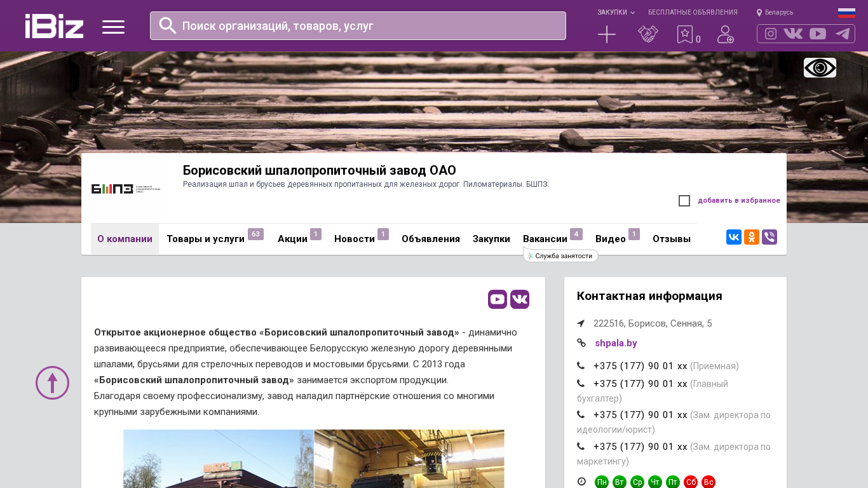The image size is (868, 488).
Task: Click the address '222516, Борисов, Сенная, 5'
Action: tap(653, 323)
